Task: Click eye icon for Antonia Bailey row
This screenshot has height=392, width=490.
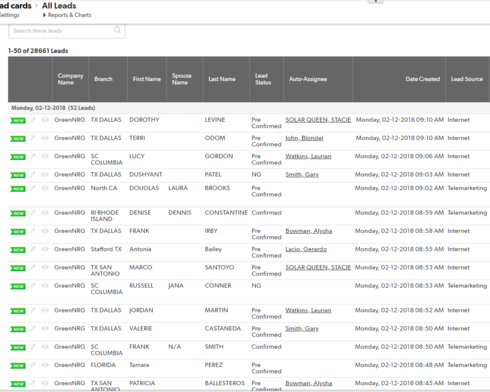Action: (45, 250)
